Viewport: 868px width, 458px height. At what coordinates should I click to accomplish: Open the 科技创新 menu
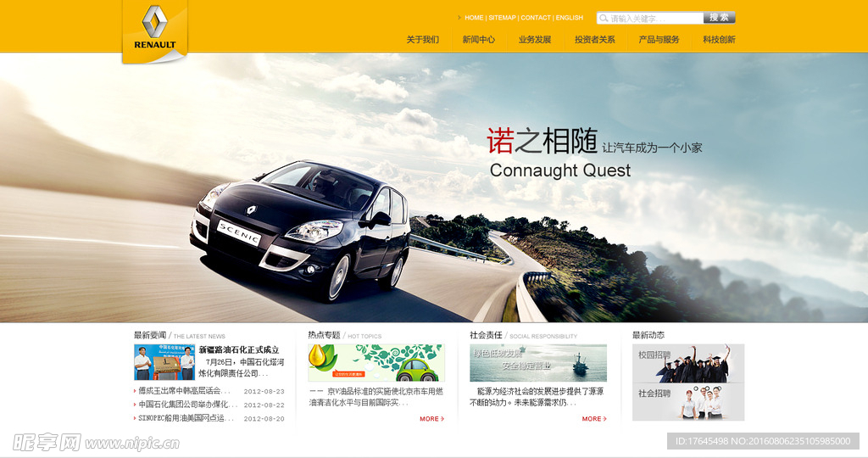click(719, 39)
